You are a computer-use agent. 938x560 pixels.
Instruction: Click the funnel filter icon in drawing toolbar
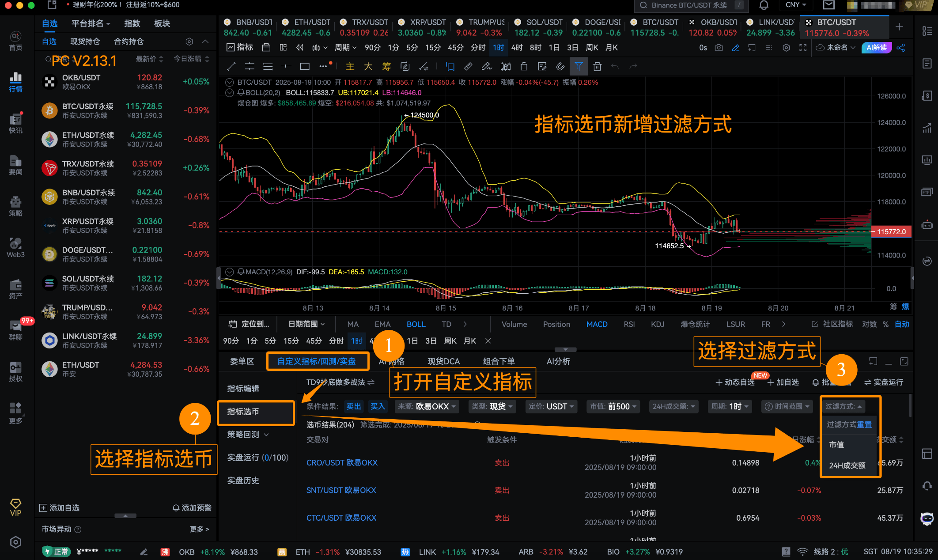click(579, 67)
